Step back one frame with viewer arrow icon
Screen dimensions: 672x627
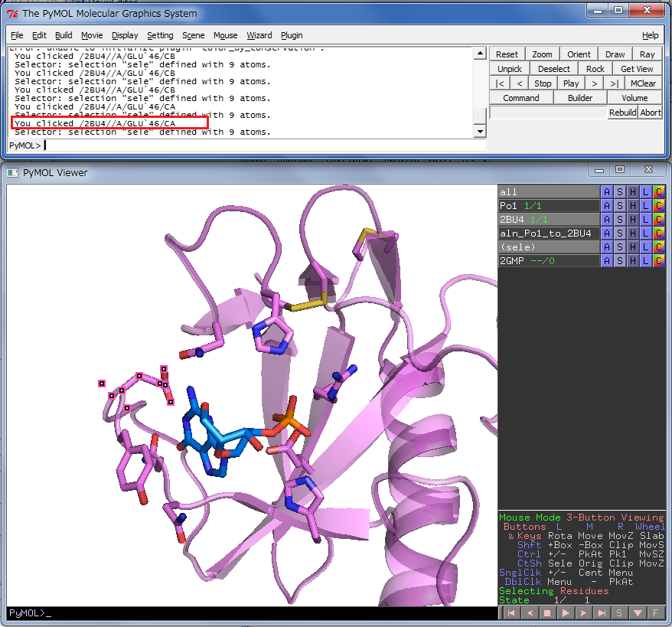(528, 613)
